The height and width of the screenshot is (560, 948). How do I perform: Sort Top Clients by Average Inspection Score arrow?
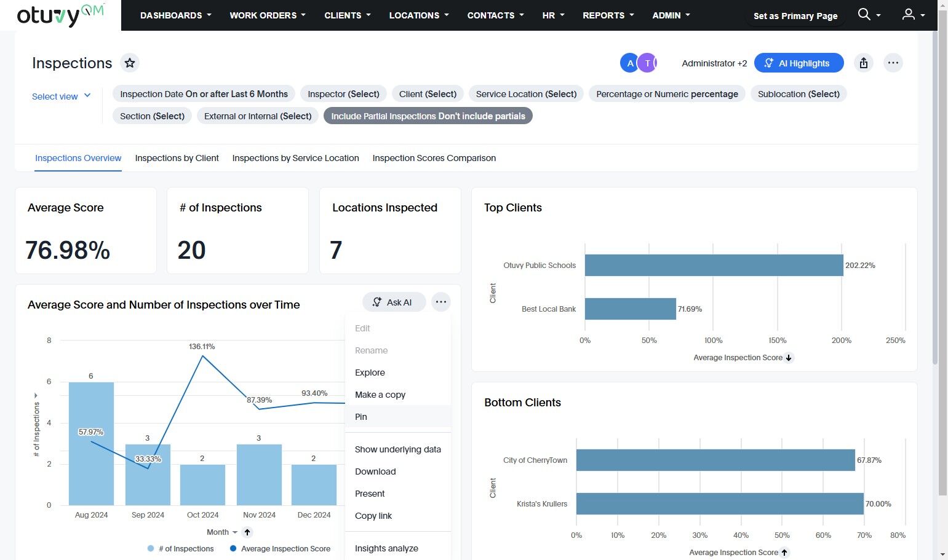789,358
